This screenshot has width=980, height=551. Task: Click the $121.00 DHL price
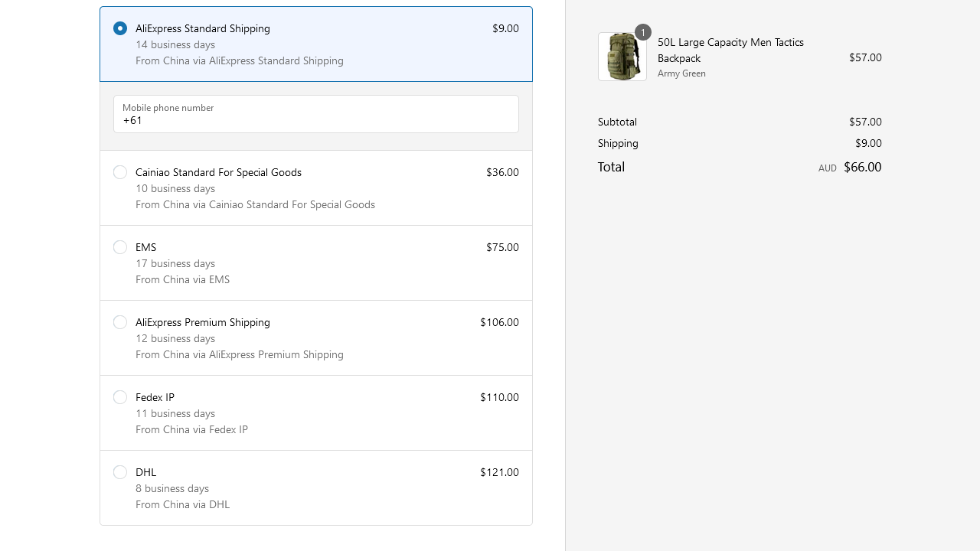coord(499,472)
